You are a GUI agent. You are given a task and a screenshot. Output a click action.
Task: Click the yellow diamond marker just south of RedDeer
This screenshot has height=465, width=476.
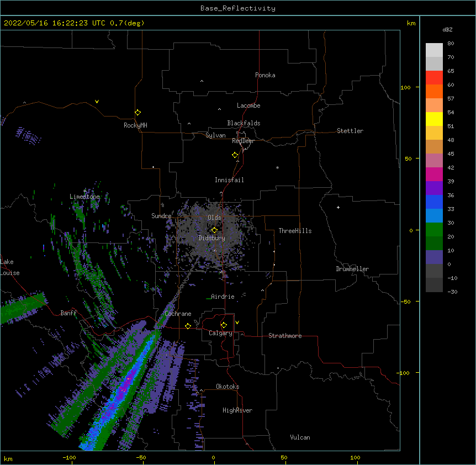point(235,155)
